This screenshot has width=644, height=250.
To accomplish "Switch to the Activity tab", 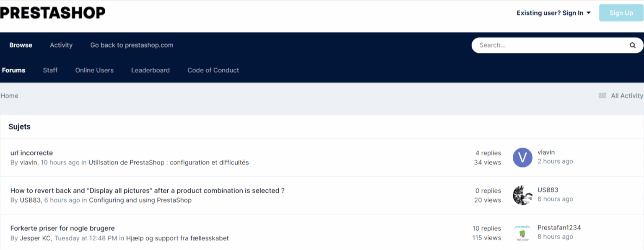I will tap(61, 45).
